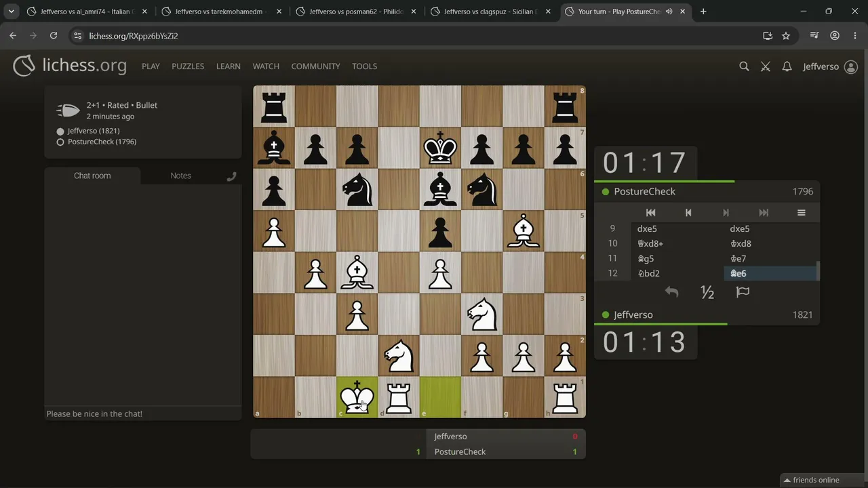The width and height of the screenshot is (868, 488).
Task: Switch to the Chat room tab
Action: (92, 176)
